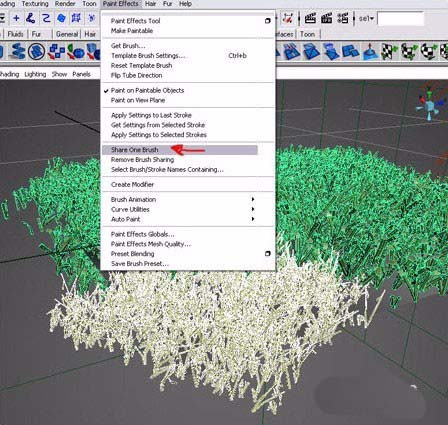Open the viewport Lighting menu

35,74
